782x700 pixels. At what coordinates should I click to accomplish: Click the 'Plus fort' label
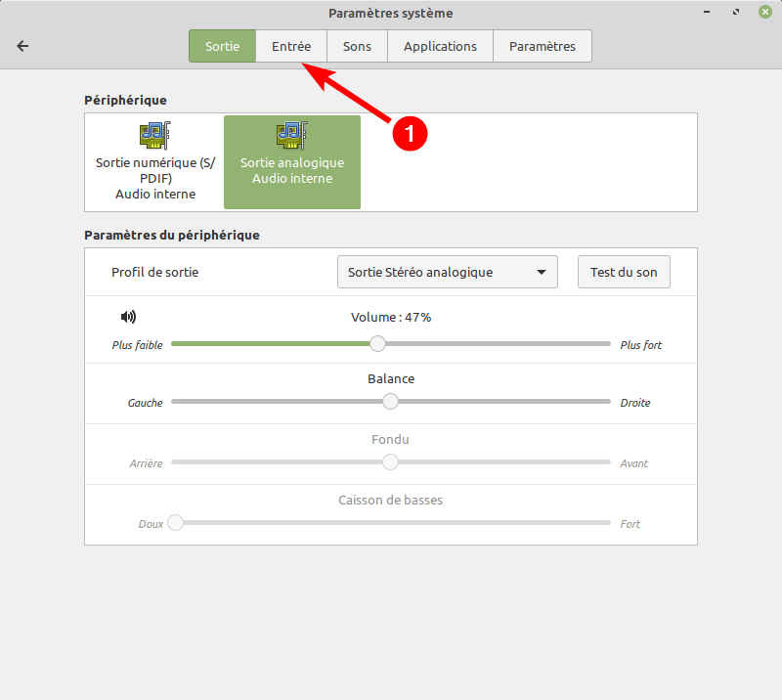(x=641, y=345)
